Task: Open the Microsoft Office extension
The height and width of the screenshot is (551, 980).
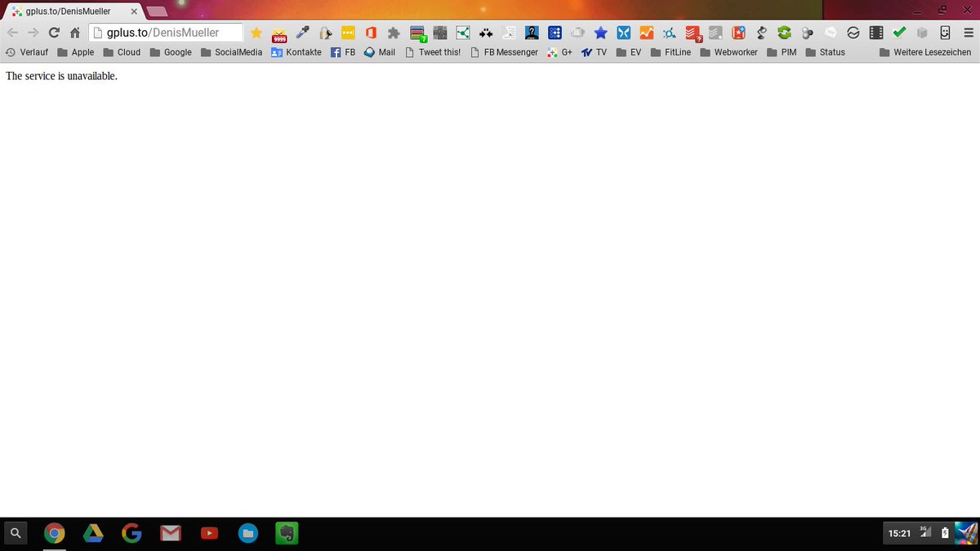Action: [x=371, y=33]
